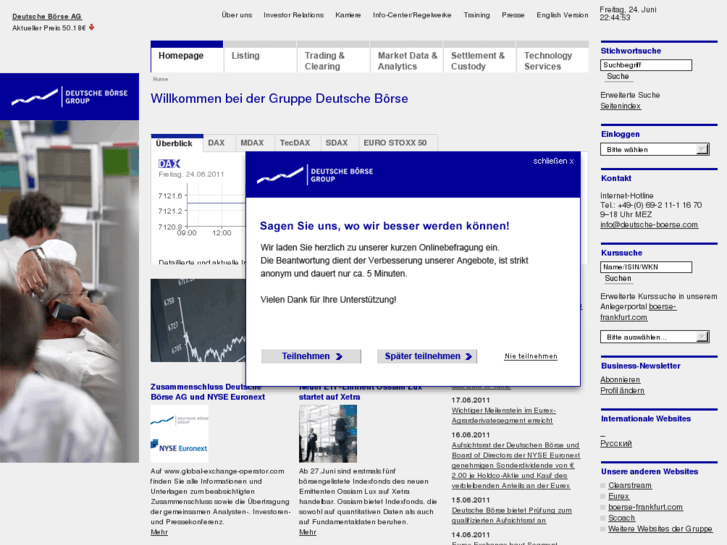
Task: Open Investor Relations in top menu
Action: [x=293, y=15]
